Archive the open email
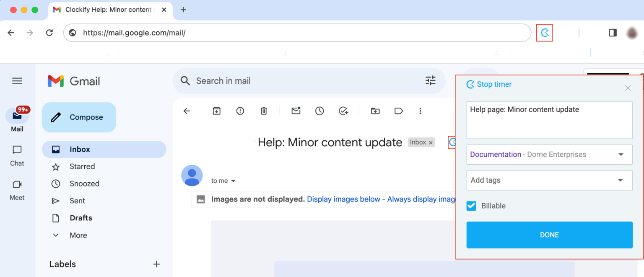This screenshot has height=277, width=644. click(216, 111)
